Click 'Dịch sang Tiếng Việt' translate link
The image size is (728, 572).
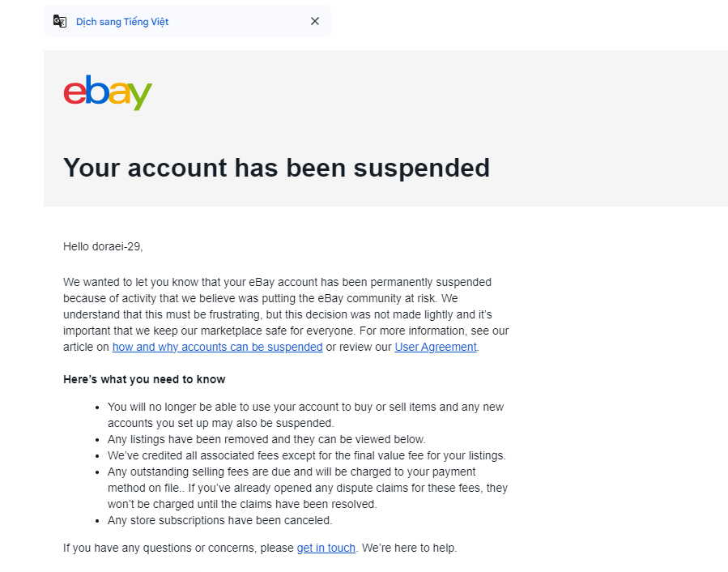[x=122, y=22]
